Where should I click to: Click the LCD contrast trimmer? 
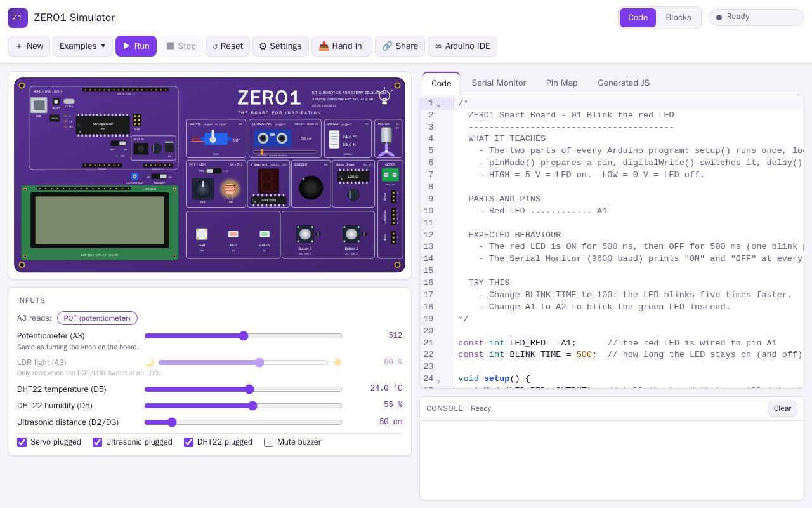tap(134, 176)
